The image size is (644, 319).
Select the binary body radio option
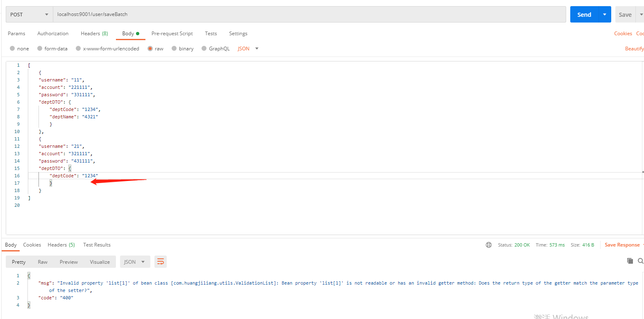coord(174,48)
